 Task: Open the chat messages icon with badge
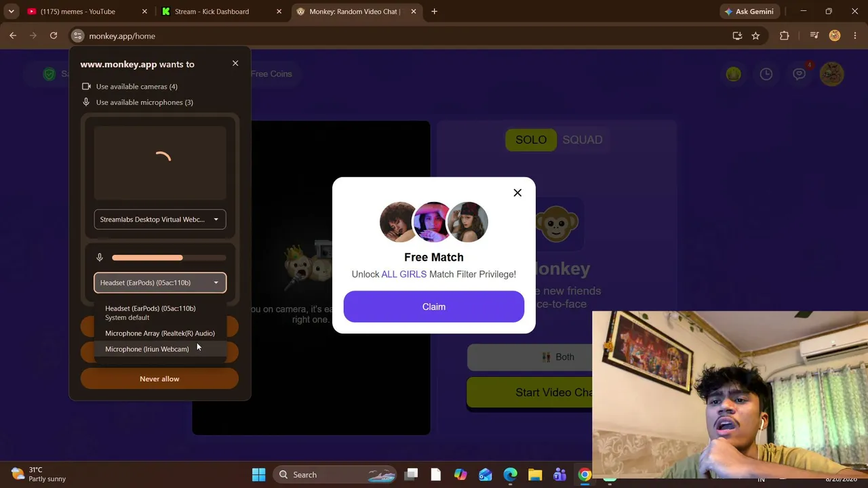pos(800,73)
